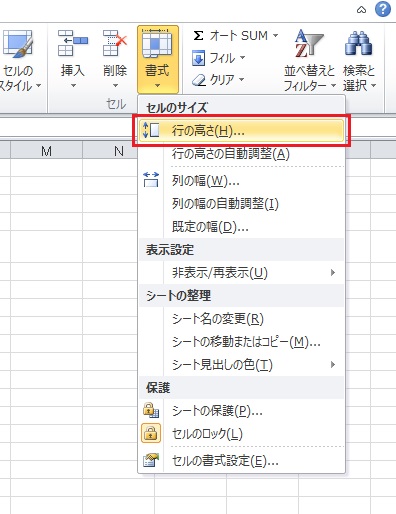Click the submenu arrow for 非表示/再表示
This screenshot has width=396, height=514.
tap(332, 273)
